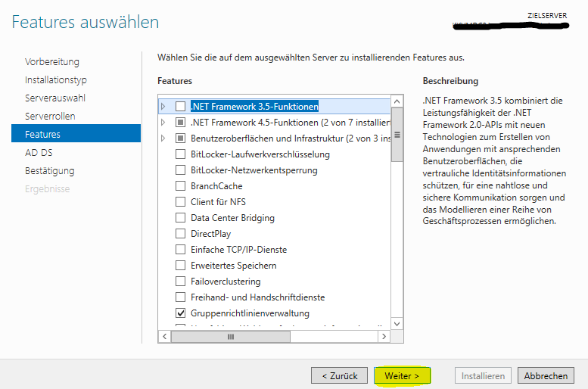Open the Vorbereitung wizard step
The image size is (588, 389).
coord(52,61)
